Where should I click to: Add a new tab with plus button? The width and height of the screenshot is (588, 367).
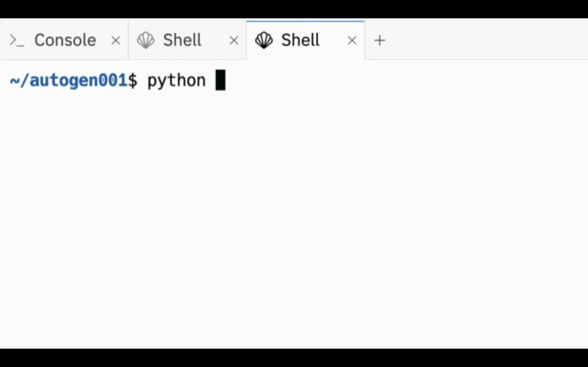point(380,41)
